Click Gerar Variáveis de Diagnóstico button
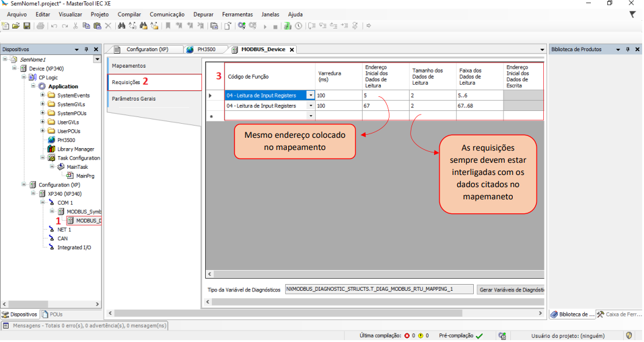The image size is (644, 342). 510,290
